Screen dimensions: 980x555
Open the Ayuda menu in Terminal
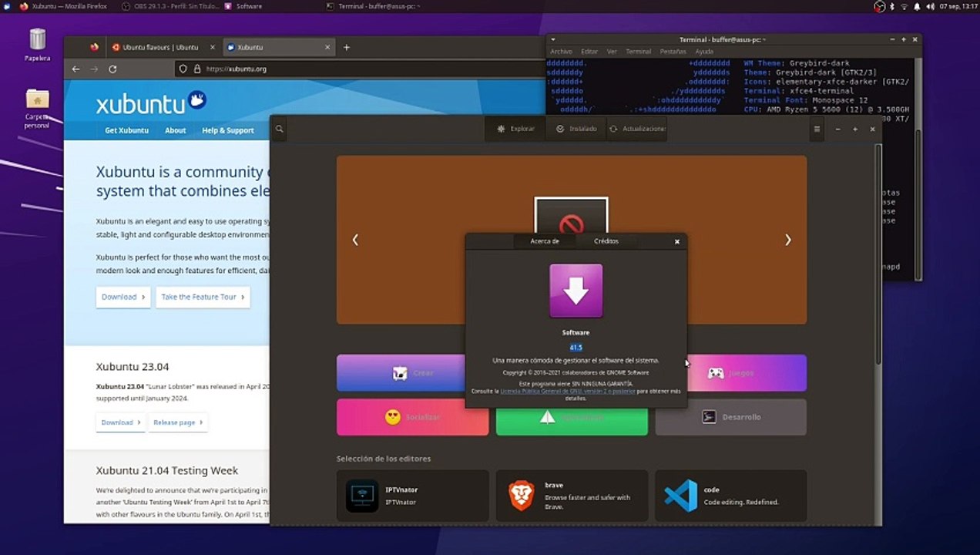click(704, 52)
